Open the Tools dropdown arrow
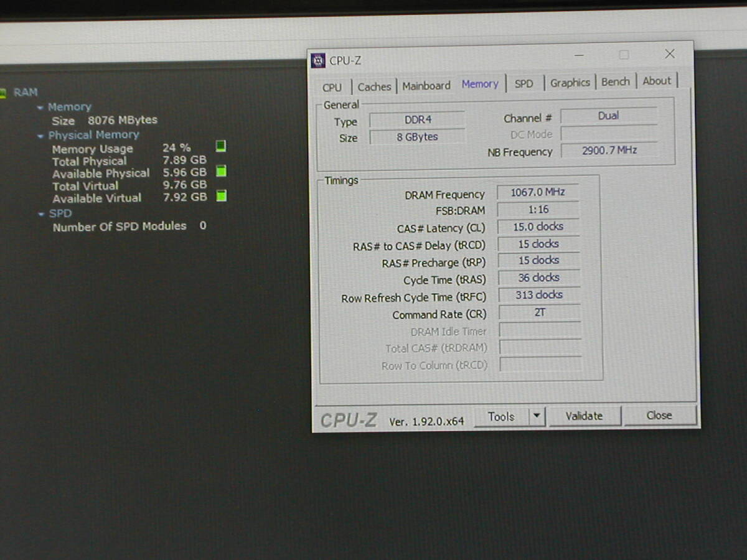747x560 pixels. click(537, 416)
